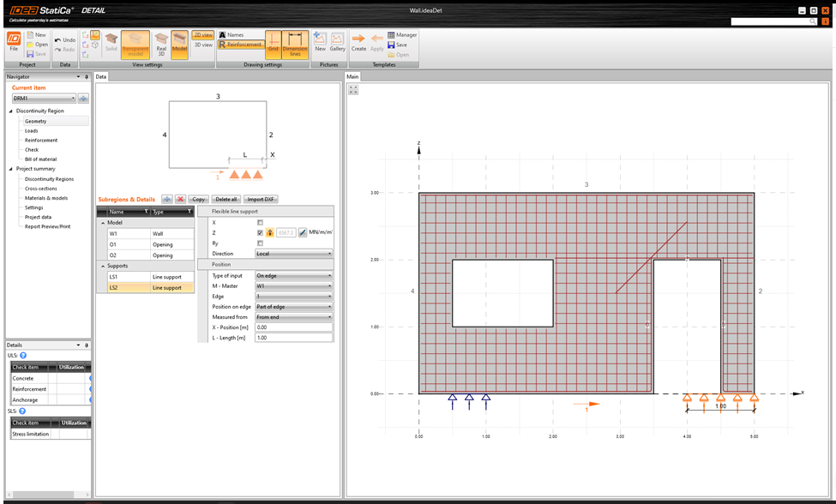
Task: Open the Pictures Gallery
Action: [337, 42]
